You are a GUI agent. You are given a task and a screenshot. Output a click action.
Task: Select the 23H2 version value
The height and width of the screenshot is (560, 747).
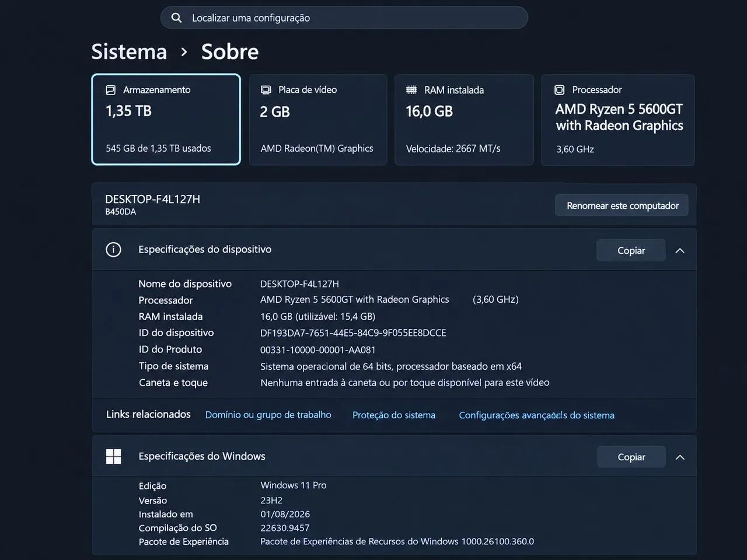[x=271, y=501]
